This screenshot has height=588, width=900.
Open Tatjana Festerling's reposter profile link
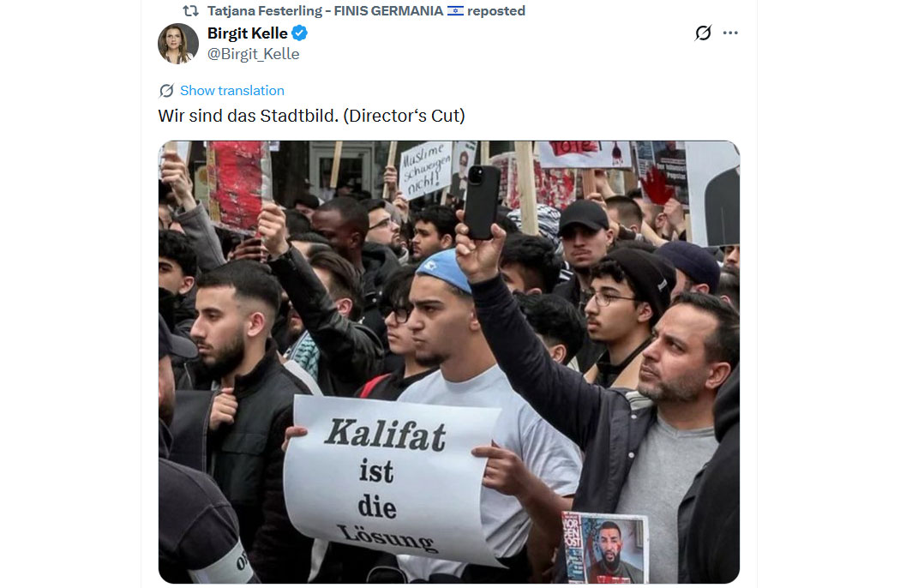coord(325,11)
